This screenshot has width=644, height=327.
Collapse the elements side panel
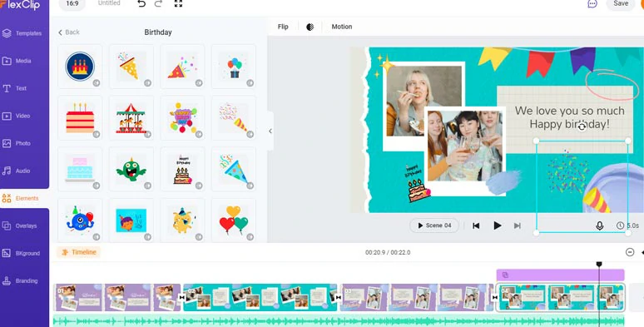270,131
